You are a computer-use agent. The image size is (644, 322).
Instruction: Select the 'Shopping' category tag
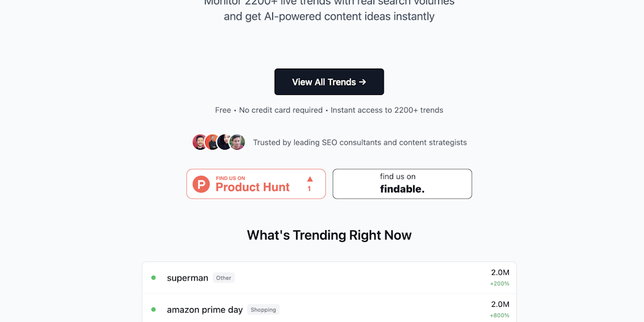pos(264,309)
